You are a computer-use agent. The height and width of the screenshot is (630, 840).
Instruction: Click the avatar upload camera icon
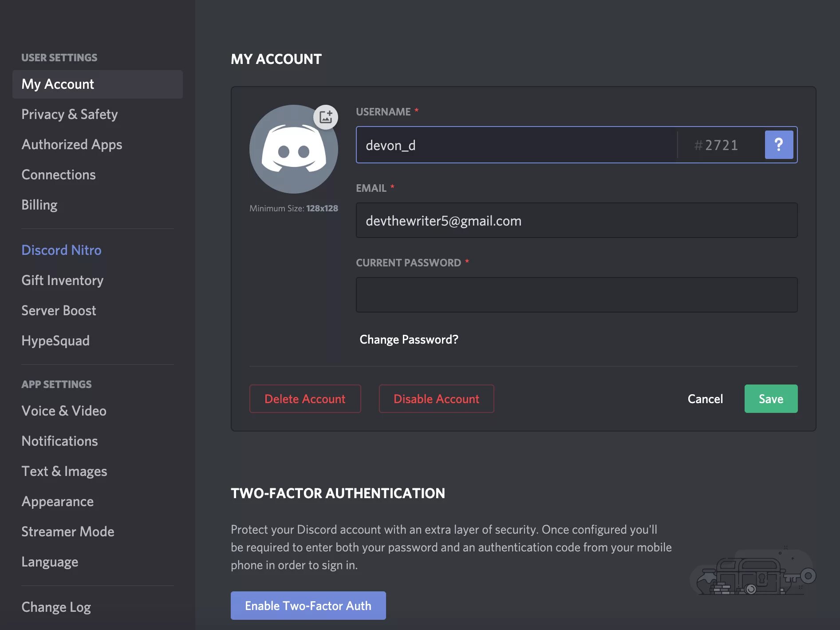[326, 117]
